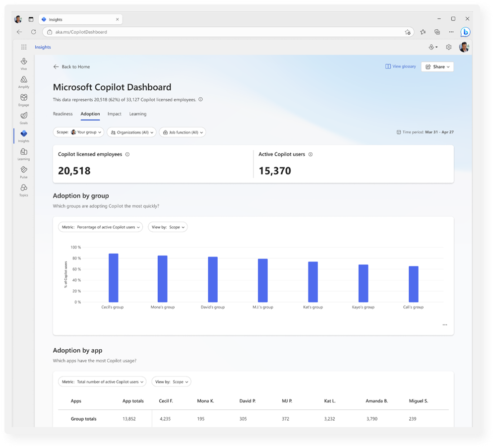Open the Organizations (All) filter dropdown
Image resolution: width=494 pixels, height=448 pixels.
click(x=131, y=132)
